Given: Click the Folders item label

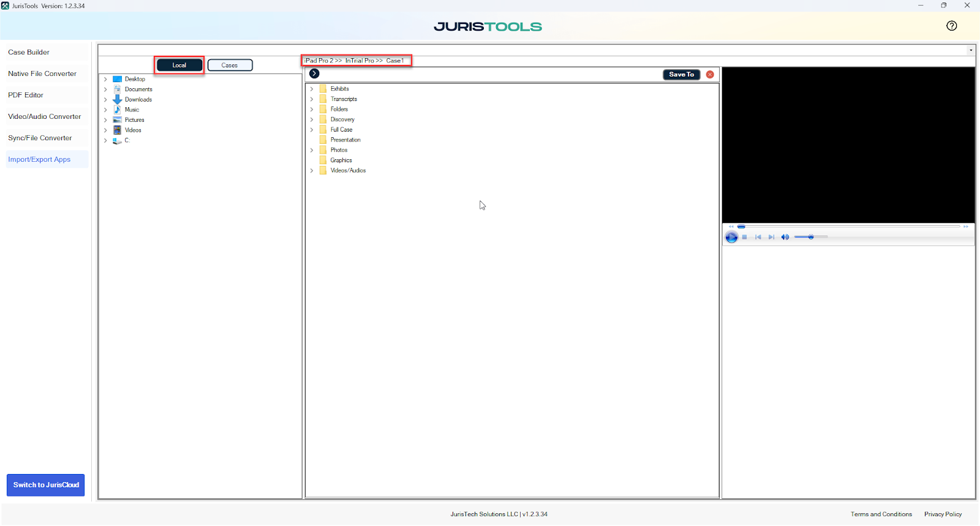Looking at the screenshot, I should coord(339,109).
